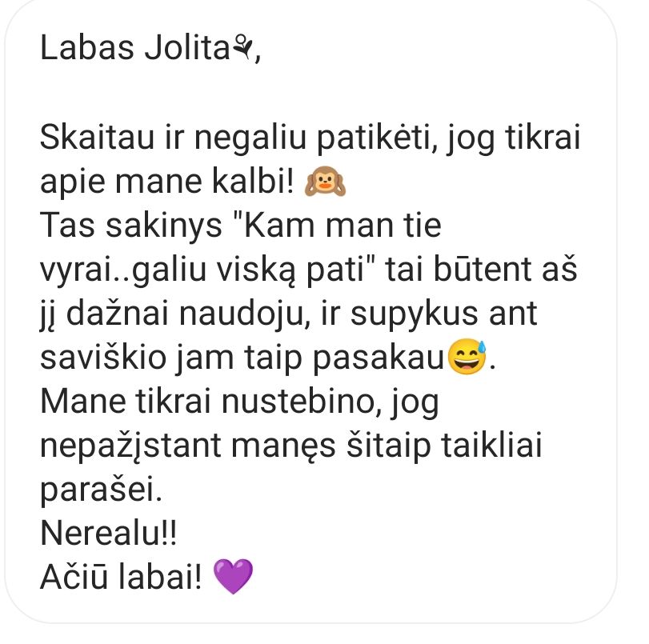Click the see-no-evil monkey emoji
Viewport: 649px width, 644px height.
point(326,182)
